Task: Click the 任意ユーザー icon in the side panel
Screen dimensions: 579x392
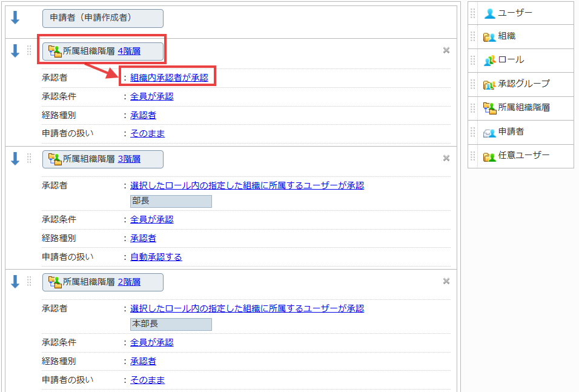Action: click(489, 156)
